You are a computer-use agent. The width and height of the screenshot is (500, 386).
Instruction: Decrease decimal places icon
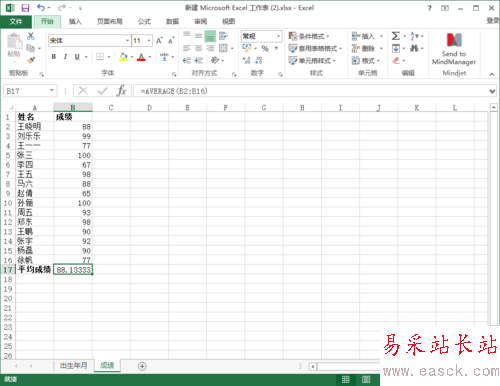(x=258, y=60)
